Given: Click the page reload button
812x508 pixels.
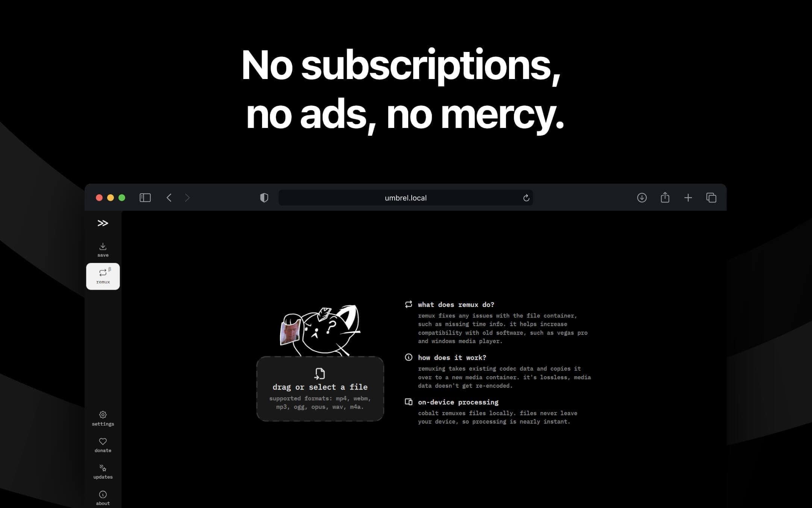Looking at the screenshot, I should 525,198.
